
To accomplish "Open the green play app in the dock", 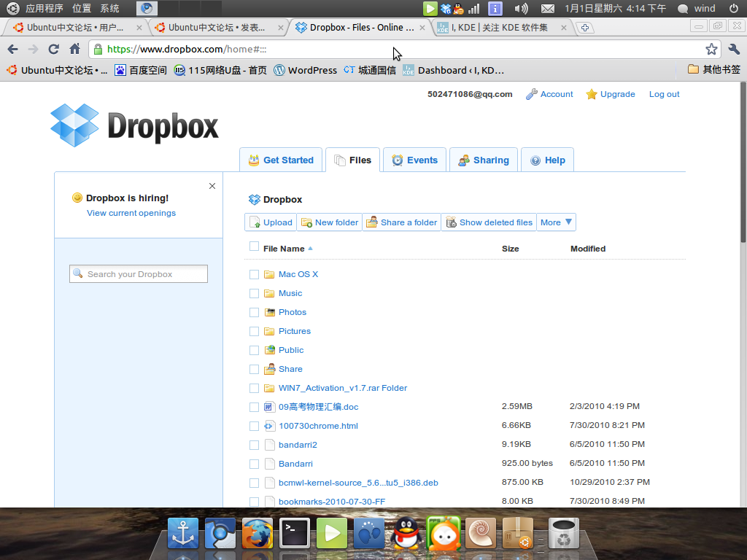I will 332,533.
